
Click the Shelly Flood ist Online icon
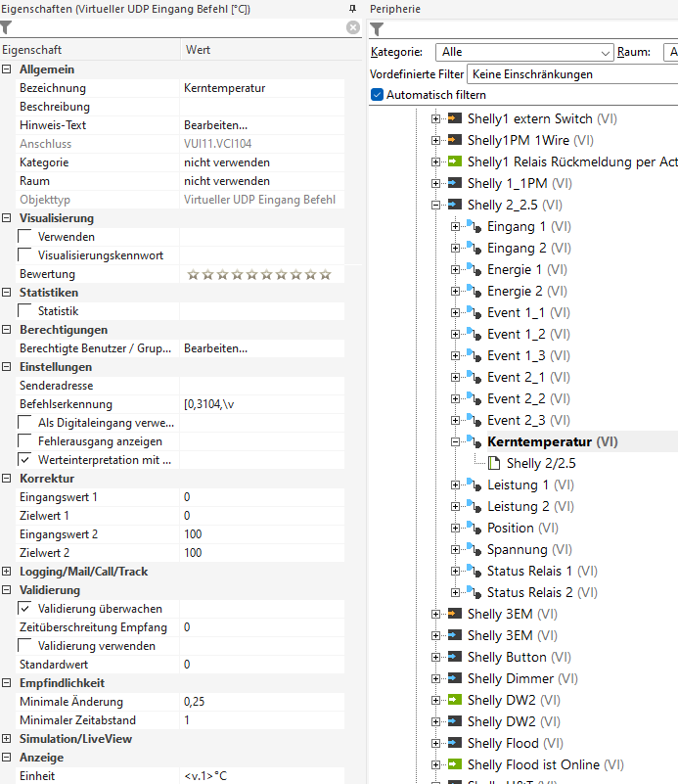[x=455, y=764]
